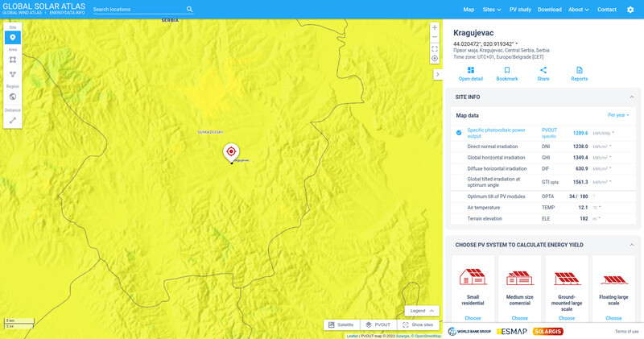Open the PV study menu item
Viewport: 644px width, 339px height.
[x=520, y=10]
